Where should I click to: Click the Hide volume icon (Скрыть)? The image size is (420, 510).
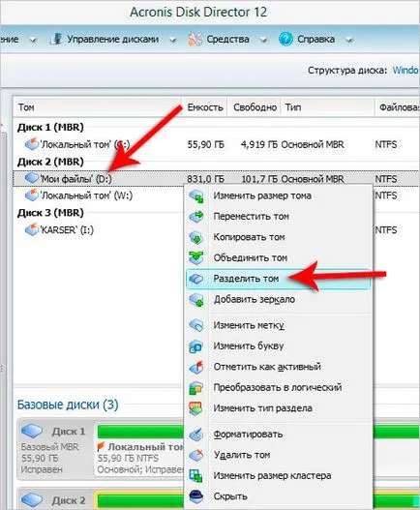(196, 496)
